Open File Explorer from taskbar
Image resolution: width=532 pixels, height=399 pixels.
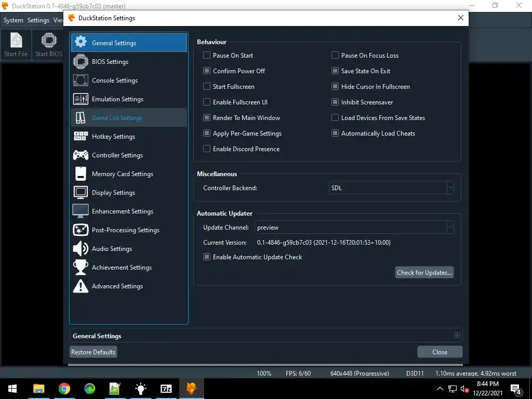point(38,389)
